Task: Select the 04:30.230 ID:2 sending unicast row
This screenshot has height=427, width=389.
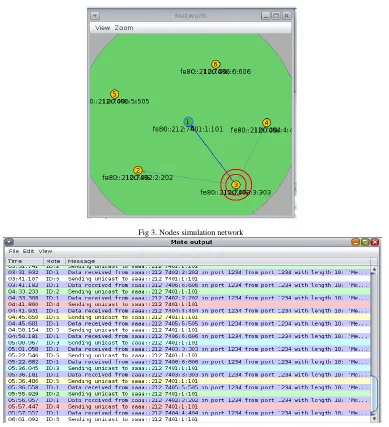Action: point(188,291)
